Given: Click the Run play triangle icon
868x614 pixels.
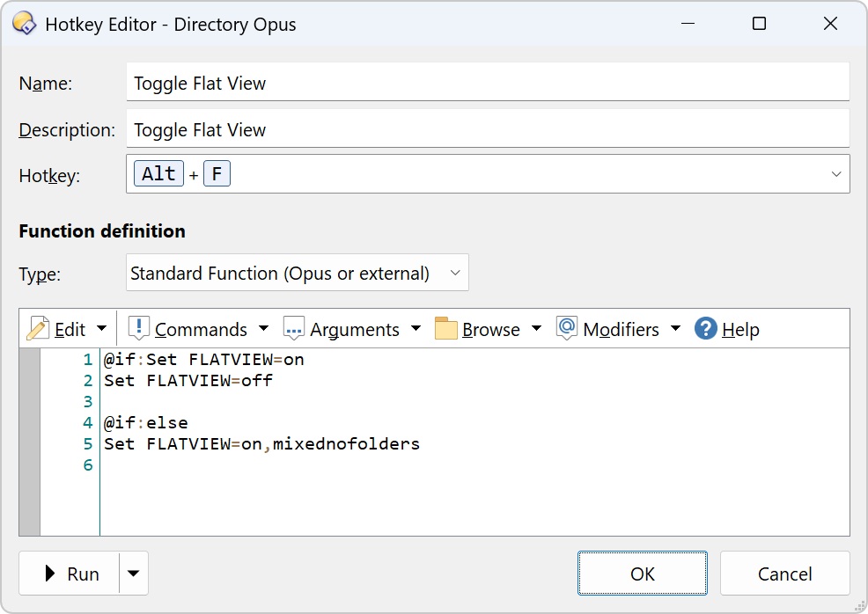Looking at the screenshot, I should [50, 573].
